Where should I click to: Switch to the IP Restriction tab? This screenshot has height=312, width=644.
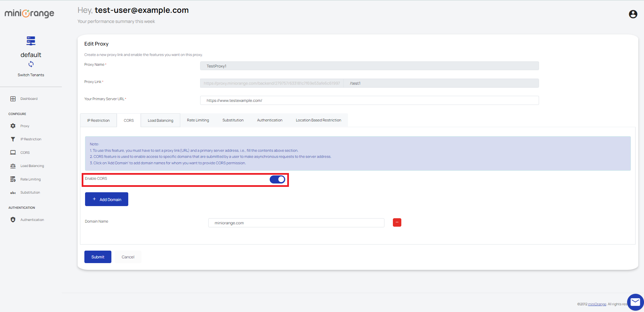(x=98, y=120)
